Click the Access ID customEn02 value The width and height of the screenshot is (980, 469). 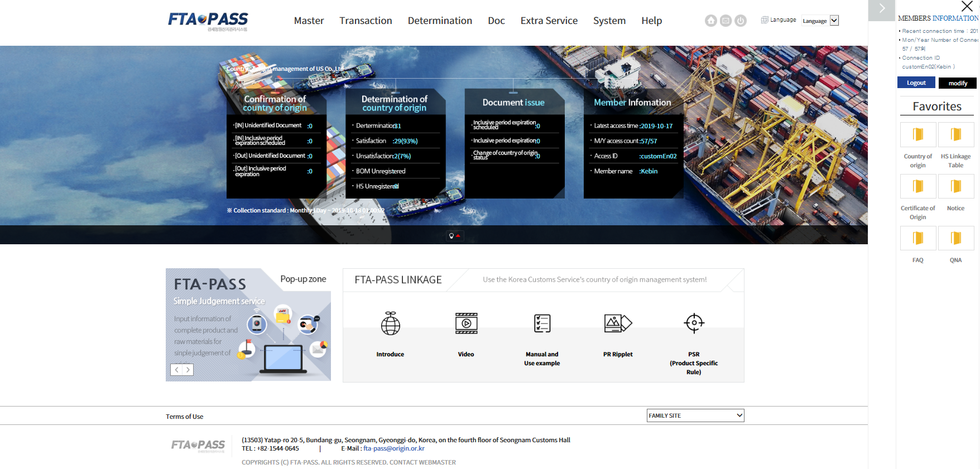658,156
